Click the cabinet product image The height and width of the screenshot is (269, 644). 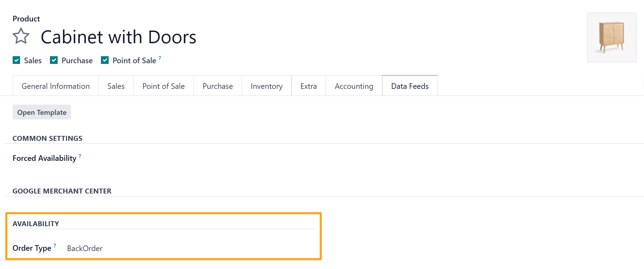(x=612, y=37)
